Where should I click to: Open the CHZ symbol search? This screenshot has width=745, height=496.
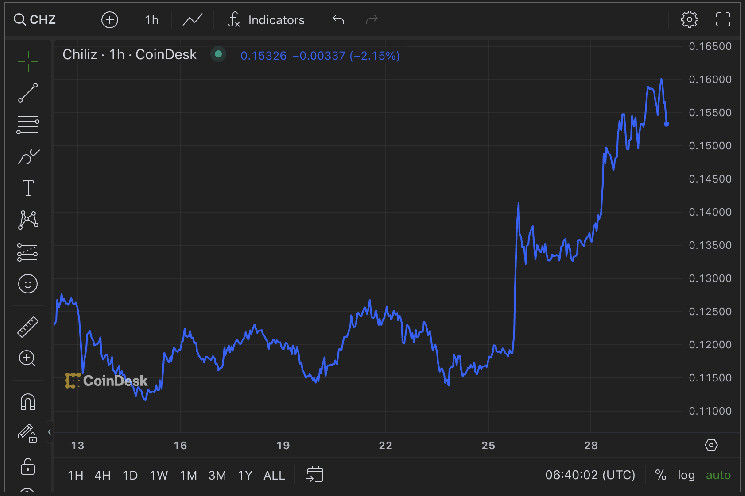click(x=35, y=19)
